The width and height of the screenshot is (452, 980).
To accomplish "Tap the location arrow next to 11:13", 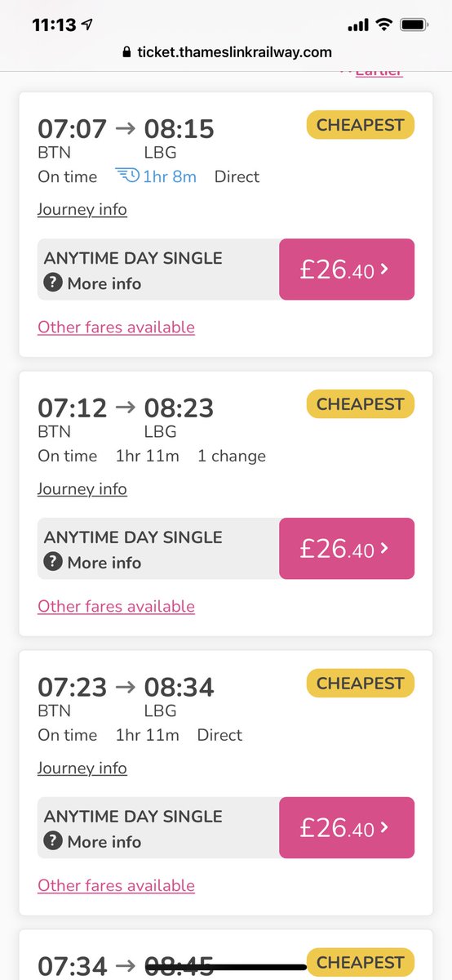I will click(88, 25).
